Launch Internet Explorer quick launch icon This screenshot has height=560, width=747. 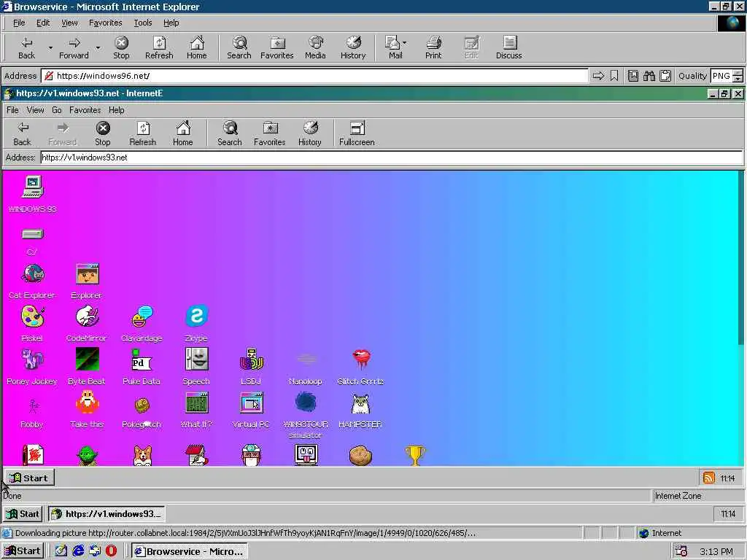pyautogui.click(x=78, y=551)
